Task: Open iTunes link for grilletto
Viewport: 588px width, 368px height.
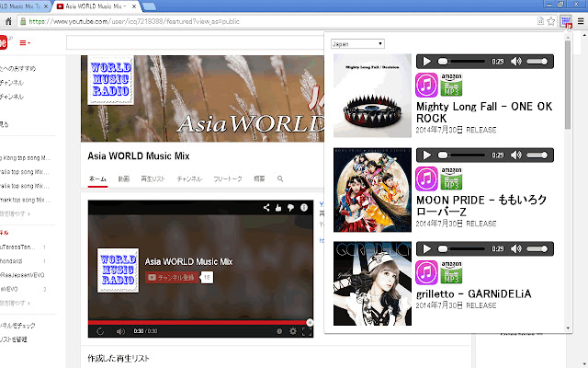Action: [426, 272]
